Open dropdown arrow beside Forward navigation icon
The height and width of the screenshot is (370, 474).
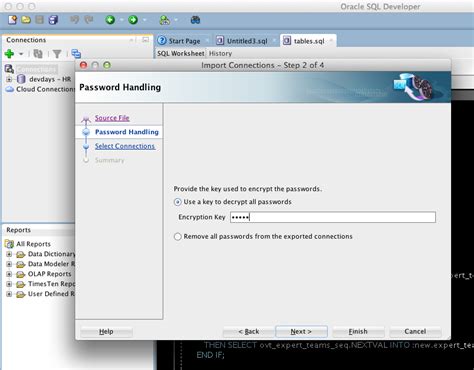(x=144, y=20)
